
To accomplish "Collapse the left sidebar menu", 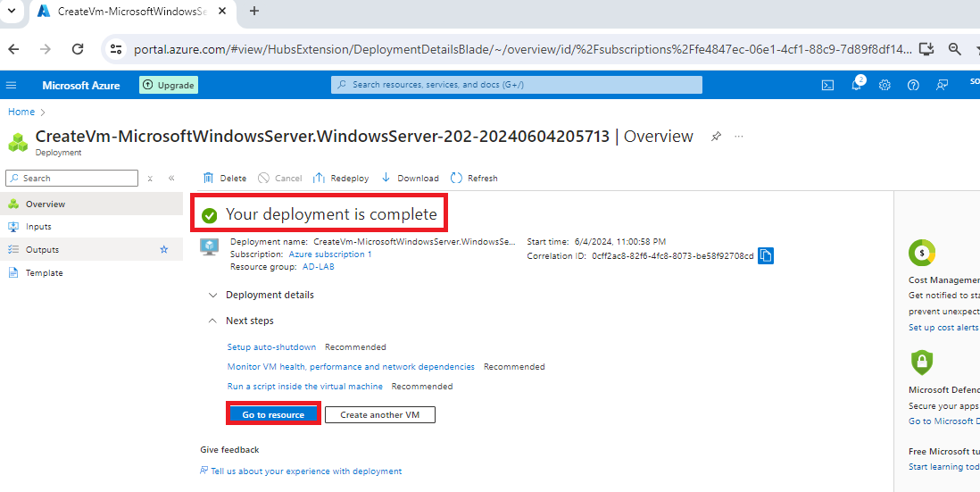I will tap(171, 179).
